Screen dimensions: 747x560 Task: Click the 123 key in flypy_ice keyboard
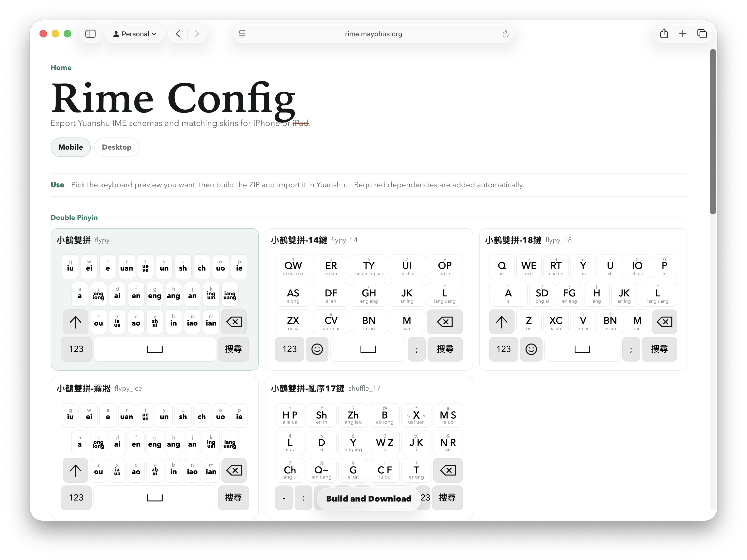[76, 498]
